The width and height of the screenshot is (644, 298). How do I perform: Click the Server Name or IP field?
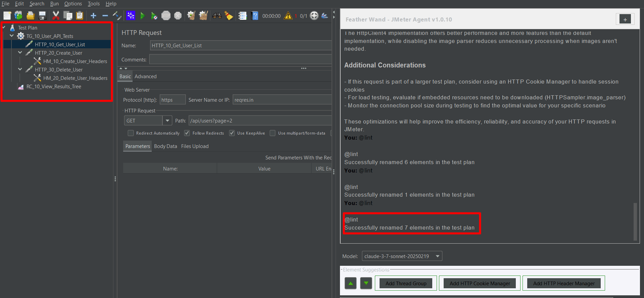(x=282, y=100)
